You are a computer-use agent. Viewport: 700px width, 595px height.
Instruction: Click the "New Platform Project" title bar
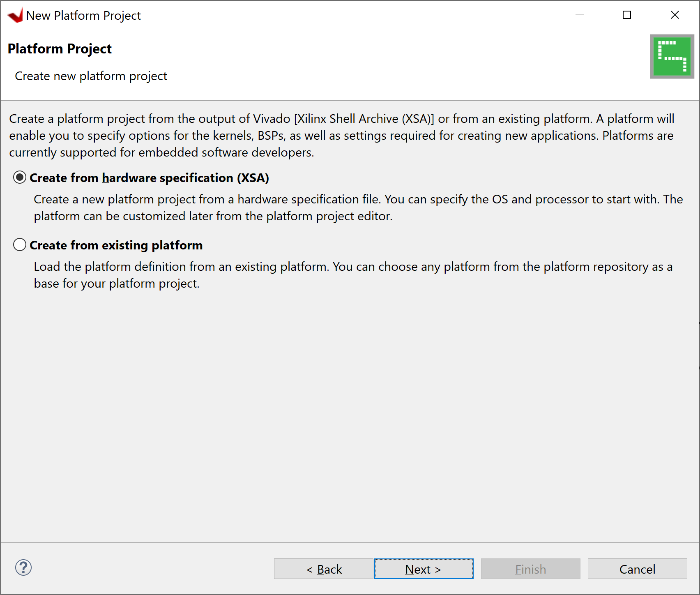83,15
